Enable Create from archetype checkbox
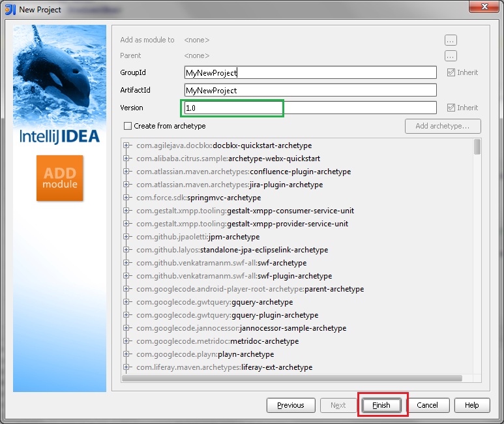 tap(128, 126)
